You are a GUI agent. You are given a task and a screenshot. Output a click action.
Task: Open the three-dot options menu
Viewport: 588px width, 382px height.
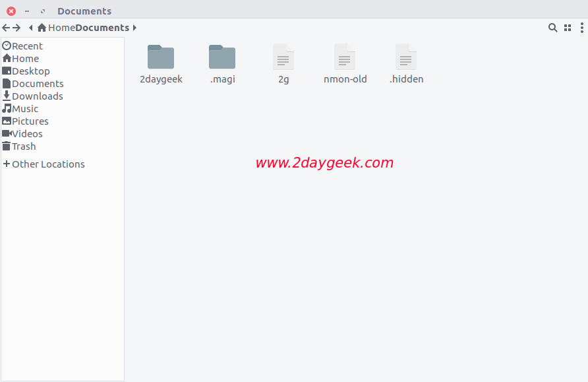(x=581, y=28)
